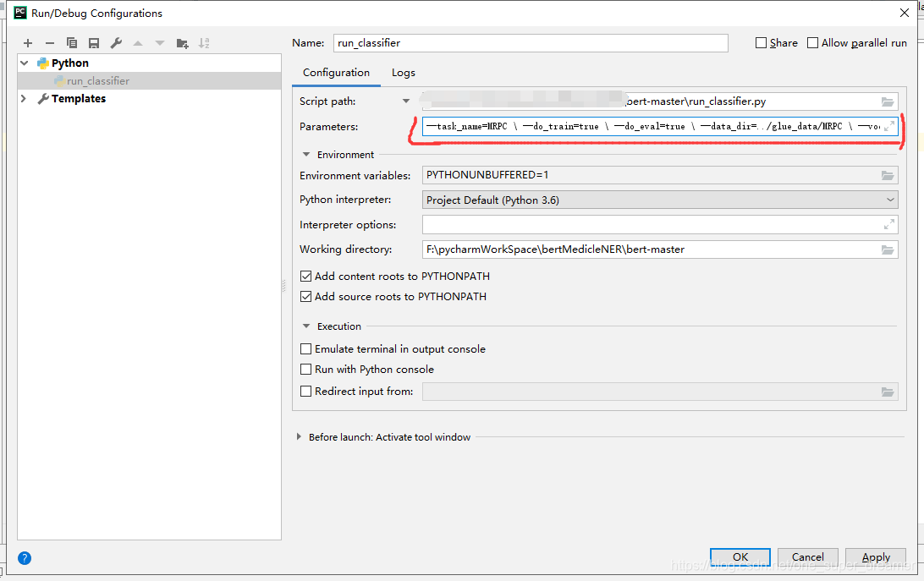The height and width of the screenshot is (581, 924).
Task: Uncheck Add source roots to PYTHONPATH
Action: point(305,296)
